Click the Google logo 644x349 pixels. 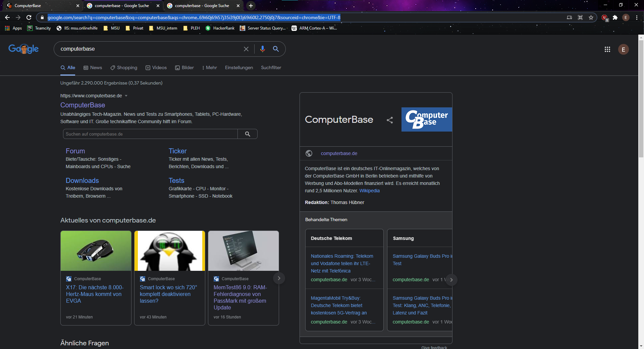(23, 49)
